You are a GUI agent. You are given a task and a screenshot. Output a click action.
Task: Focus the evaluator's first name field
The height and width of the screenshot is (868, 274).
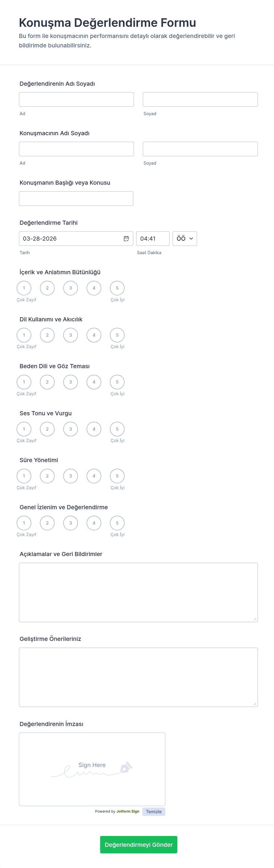click(76, 99)
